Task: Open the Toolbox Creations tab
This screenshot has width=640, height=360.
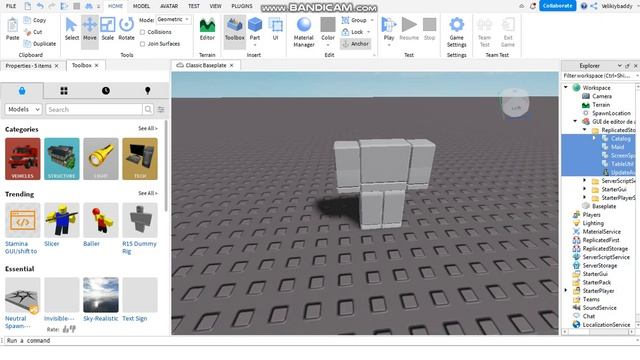Action: click(148, 91)
